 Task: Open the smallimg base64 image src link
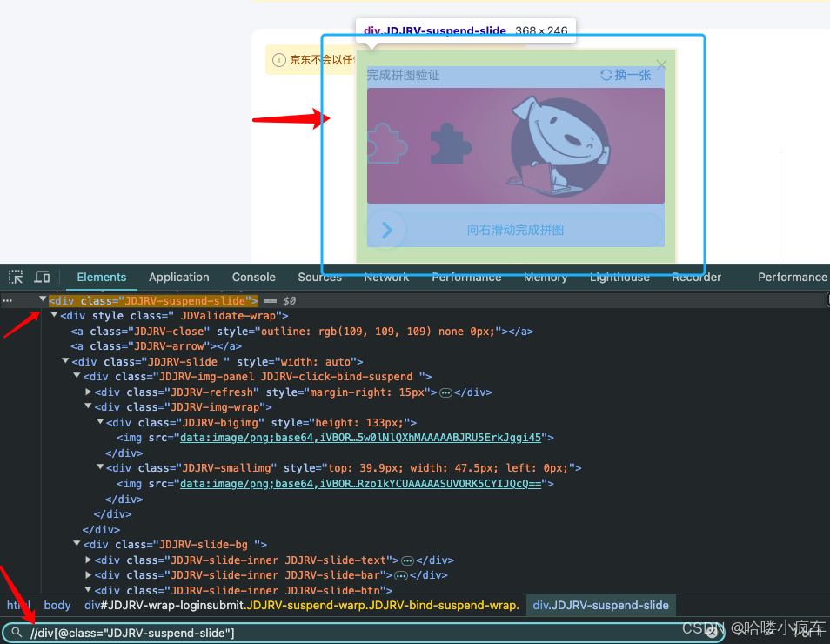[x=360, y=484]
